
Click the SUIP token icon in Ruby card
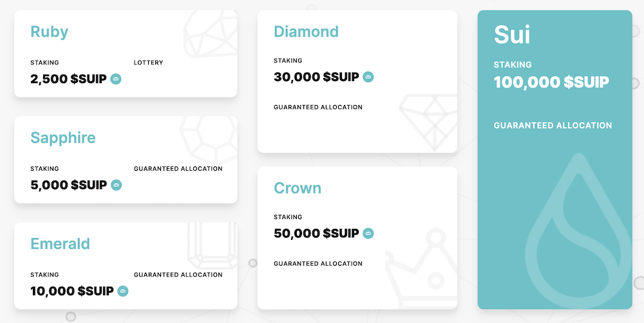point(116,79)
